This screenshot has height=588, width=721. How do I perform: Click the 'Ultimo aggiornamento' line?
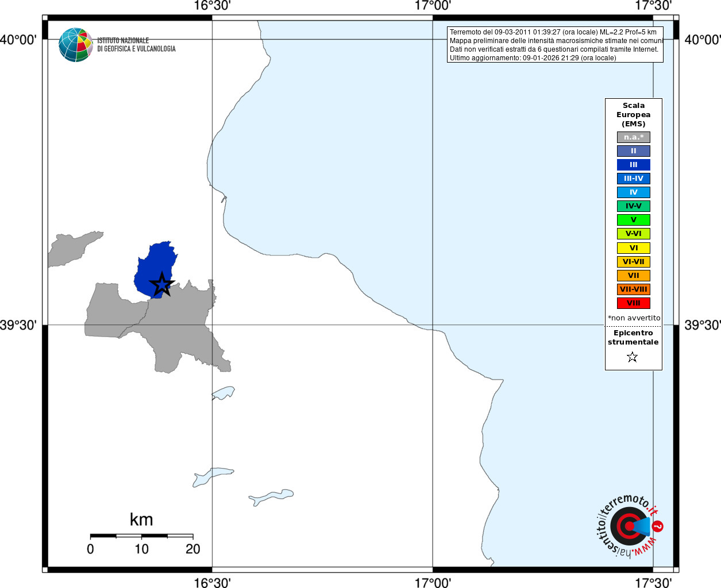point(533,58)
